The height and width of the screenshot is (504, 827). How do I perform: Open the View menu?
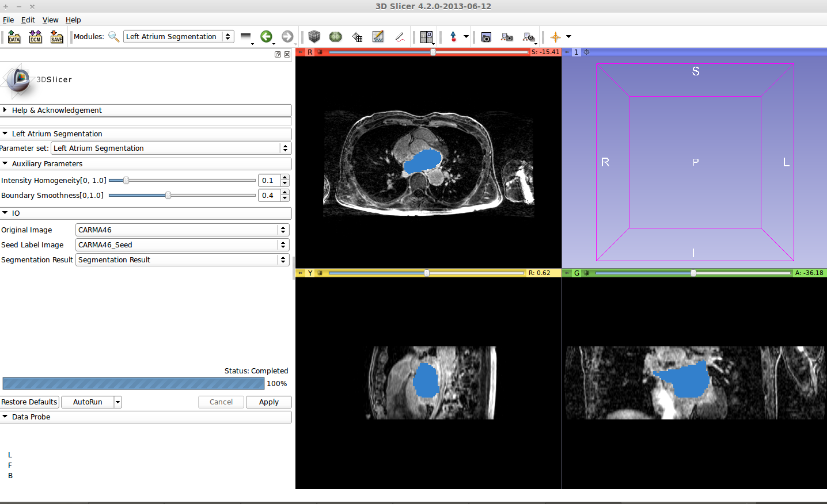[x=50, y=20]
